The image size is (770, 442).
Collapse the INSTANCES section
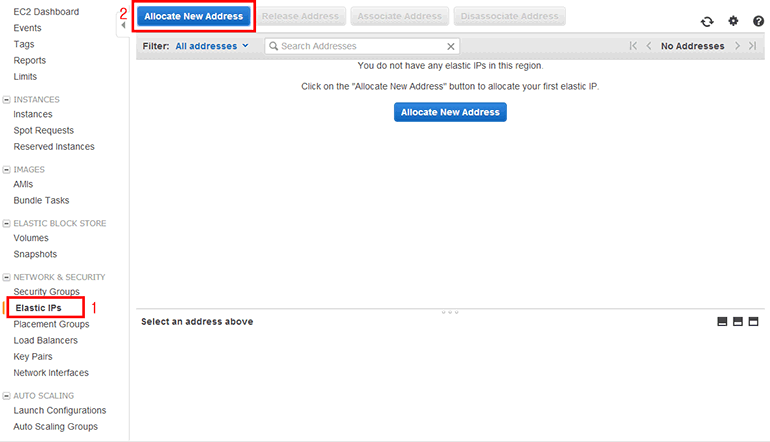coord(7,100)
